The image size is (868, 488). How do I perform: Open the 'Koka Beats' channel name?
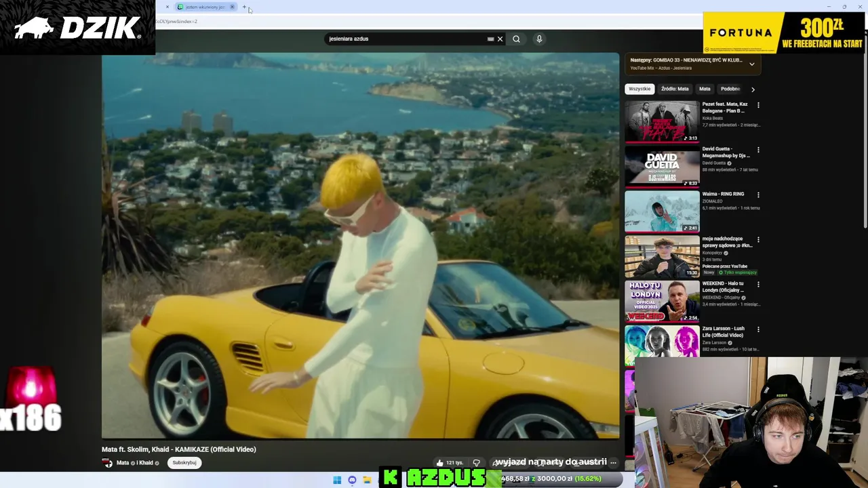pos(712,118)
